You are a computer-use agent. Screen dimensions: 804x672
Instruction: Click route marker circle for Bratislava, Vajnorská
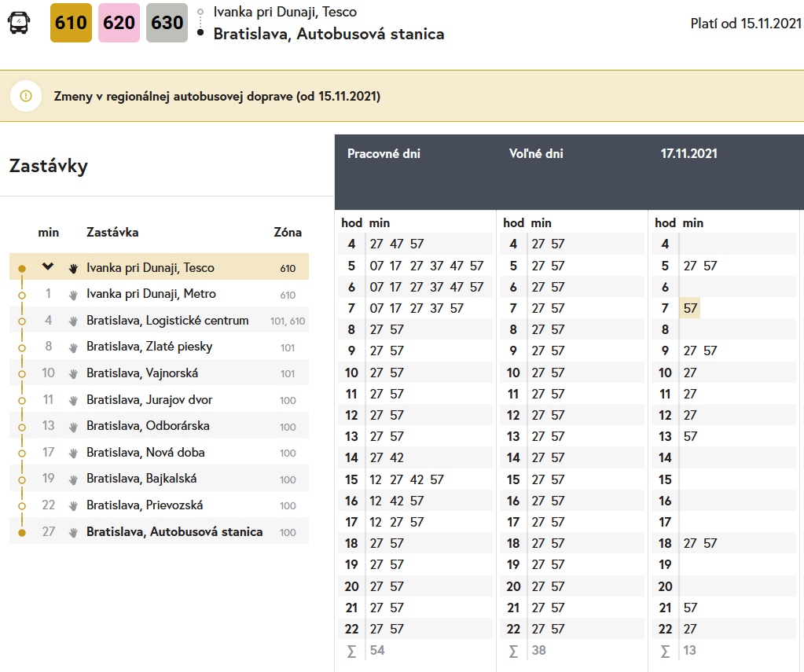pyautogui.click(x=22, y=373)
